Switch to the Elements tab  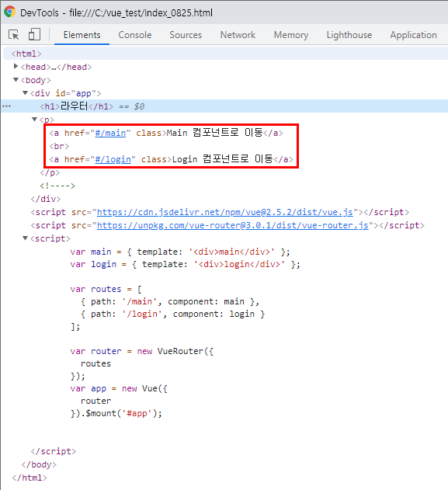82,35
